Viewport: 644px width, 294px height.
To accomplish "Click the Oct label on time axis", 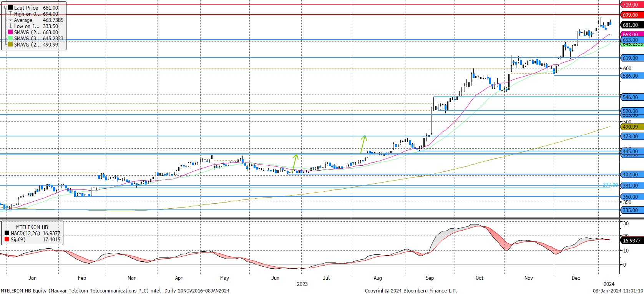I will click(479, 278).
